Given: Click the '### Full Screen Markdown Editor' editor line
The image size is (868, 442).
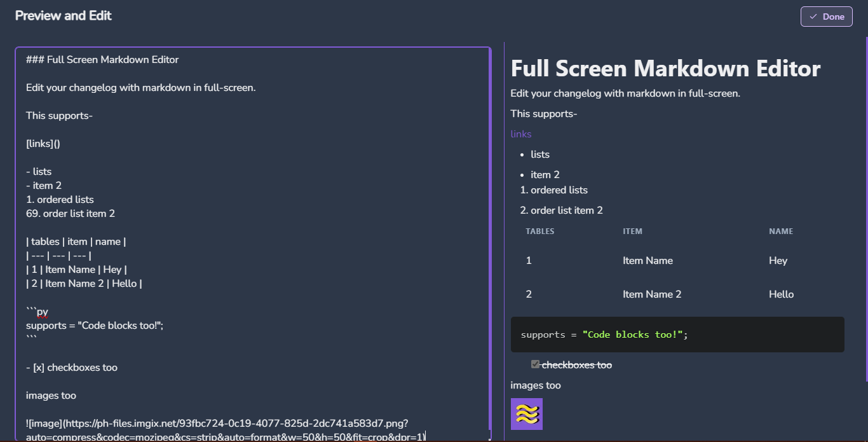Looking at the screenshot, I should (x=102, y=60).
